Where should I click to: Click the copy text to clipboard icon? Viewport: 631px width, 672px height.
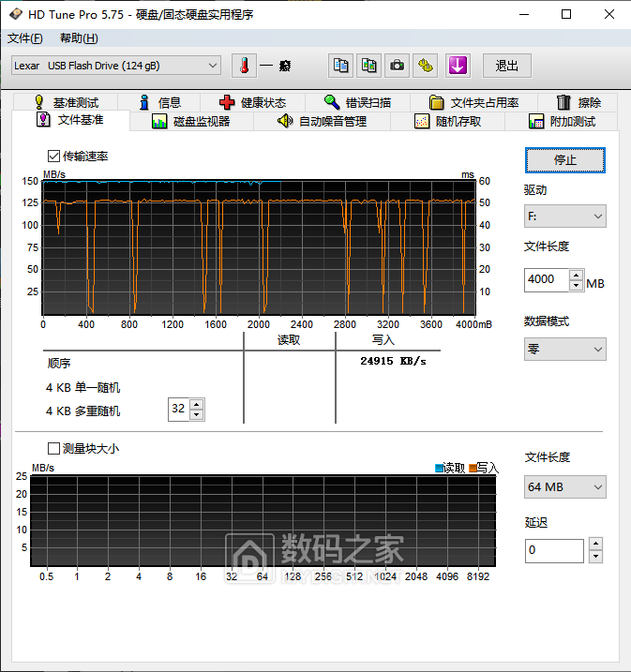(x=341, y=66)
